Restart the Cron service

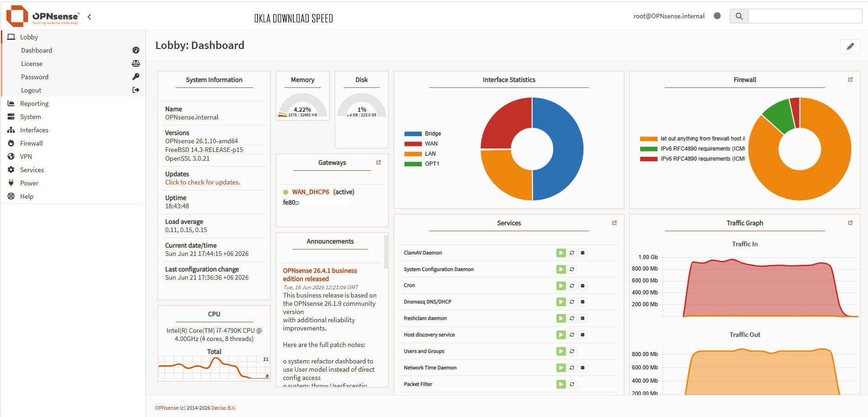pyautogui.click(x=572, y=286)
